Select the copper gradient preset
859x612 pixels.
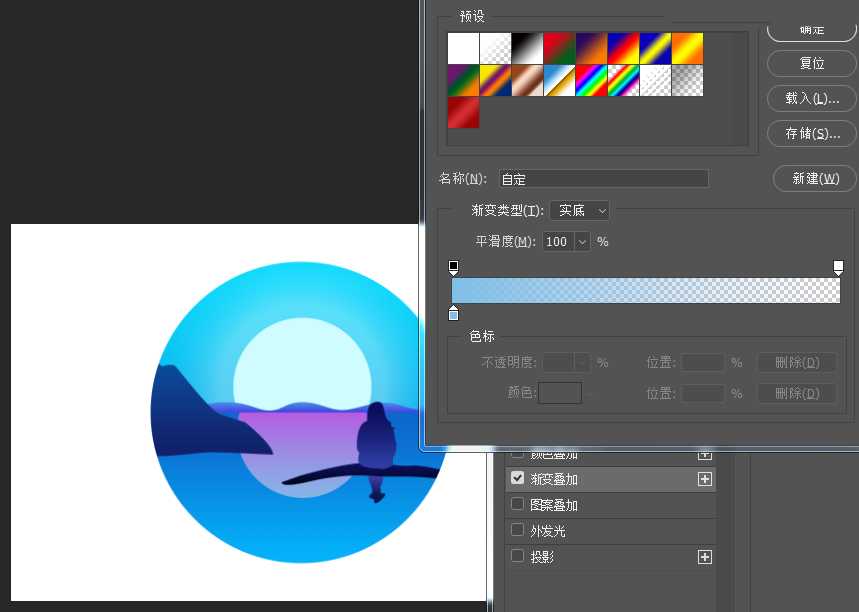pos(526,80)
